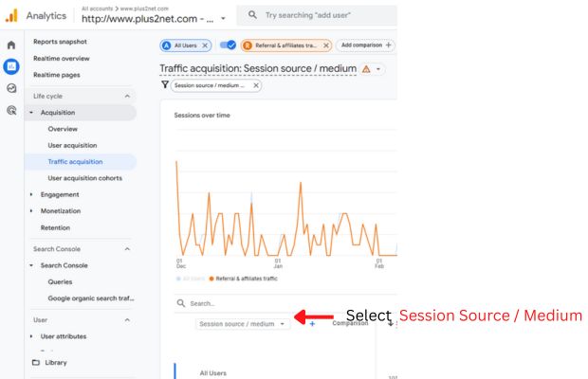Collapse the Life cycle section

point(127,96)
